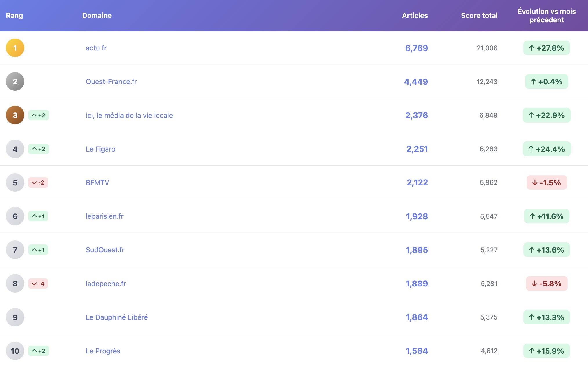Screen dimensions: 588x365
Task: Open the Ouest-France.fr domain link
Action: point(111,81)
